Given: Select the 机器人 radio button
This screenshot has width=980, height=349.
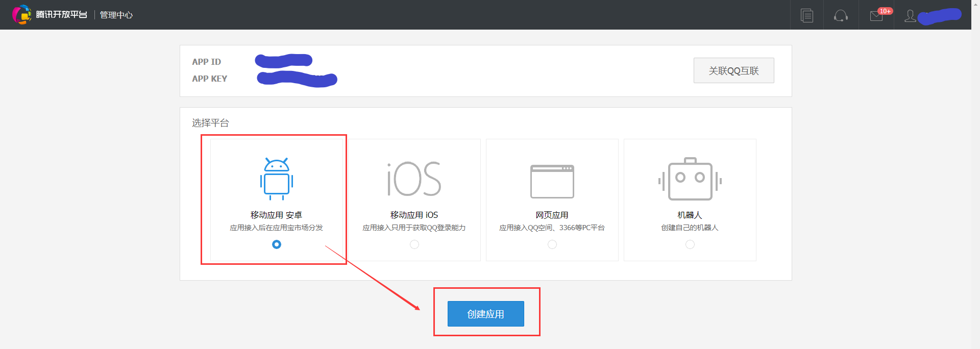Looking at the screenshot, I should tap(690, 244).
